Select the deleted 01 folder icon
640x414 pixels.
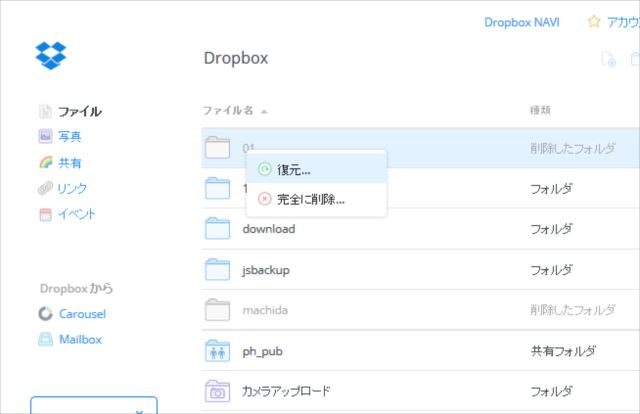point(218,147)
